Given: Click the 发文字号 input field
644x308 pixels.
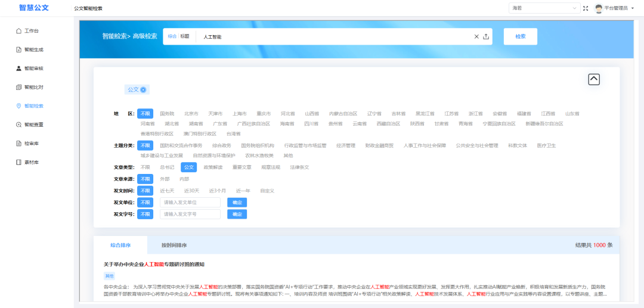Looking at the screenshot, I should (x=190, y=214).
